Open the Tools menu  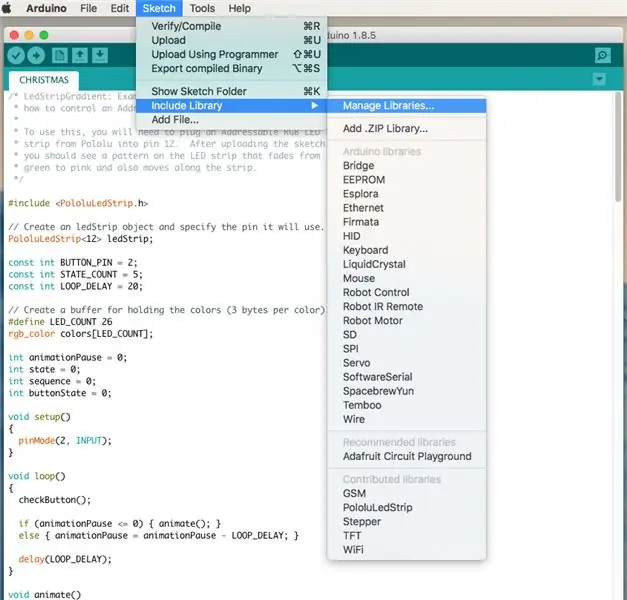(202, 8)
